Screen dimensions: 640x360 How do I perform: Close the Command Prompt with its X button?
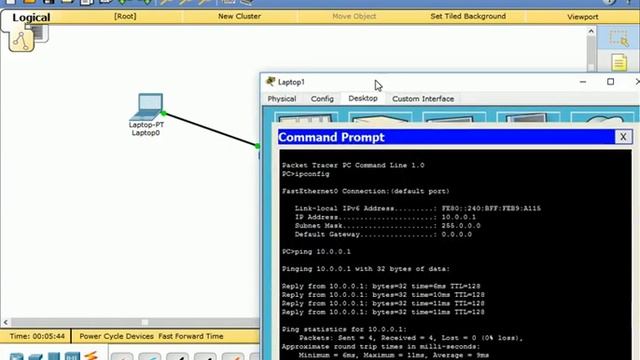(x=623, y=137)
